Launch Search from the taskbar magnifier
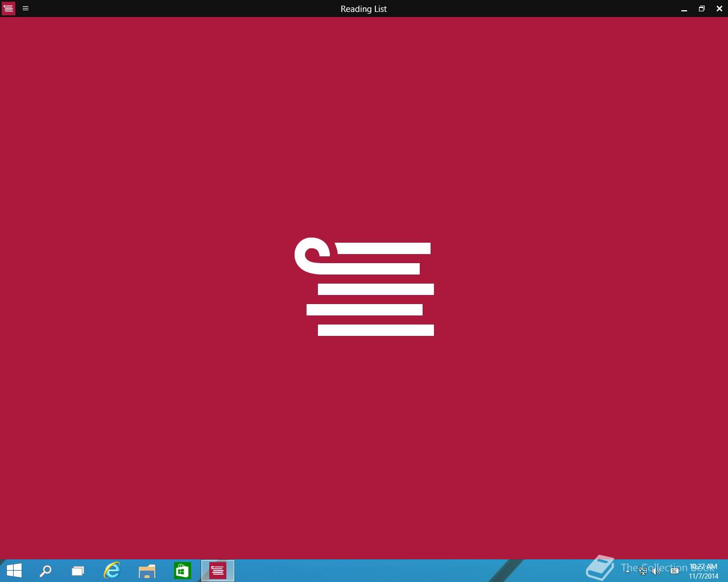 click(45, 571)
